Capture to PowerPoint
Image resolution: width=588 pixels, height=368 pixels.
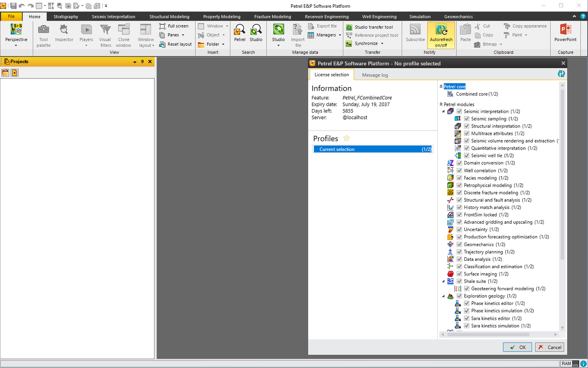tap(565, 33)
